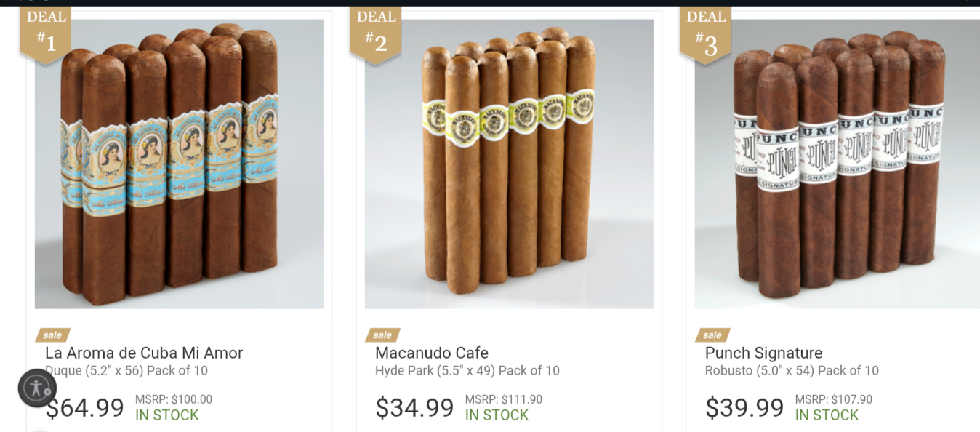
Task: Click the Hyde Park Pack of 10 description
Action: coord(467,371)
